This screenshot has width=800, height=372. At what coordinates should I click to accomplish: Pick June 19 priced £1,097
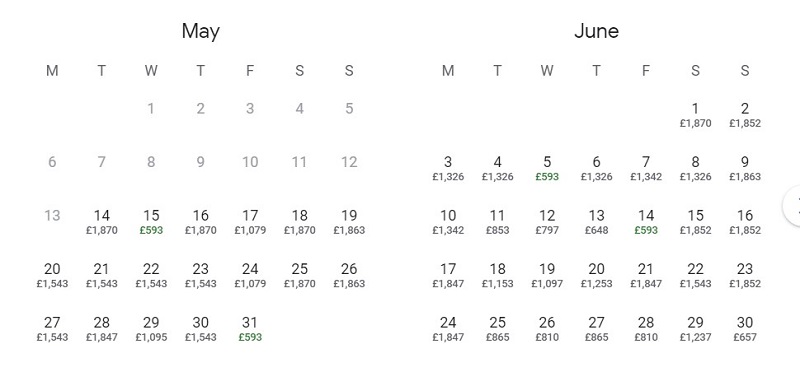pyautogui.click(x=547, y=276)
